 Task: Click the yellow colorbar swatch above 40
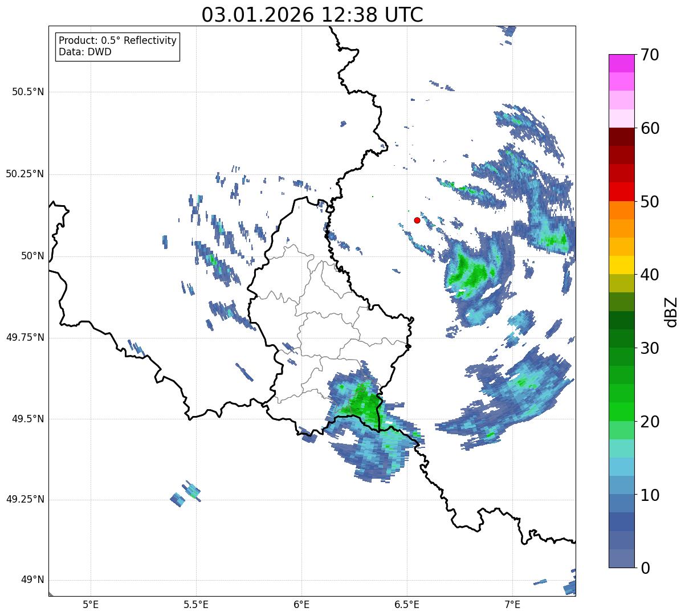click(x=621, y=265)
